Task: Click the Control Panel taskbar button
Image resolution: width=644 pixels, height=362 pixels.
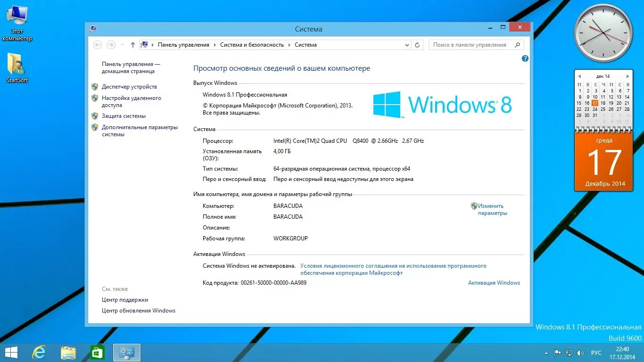Action: click(127, 353)
